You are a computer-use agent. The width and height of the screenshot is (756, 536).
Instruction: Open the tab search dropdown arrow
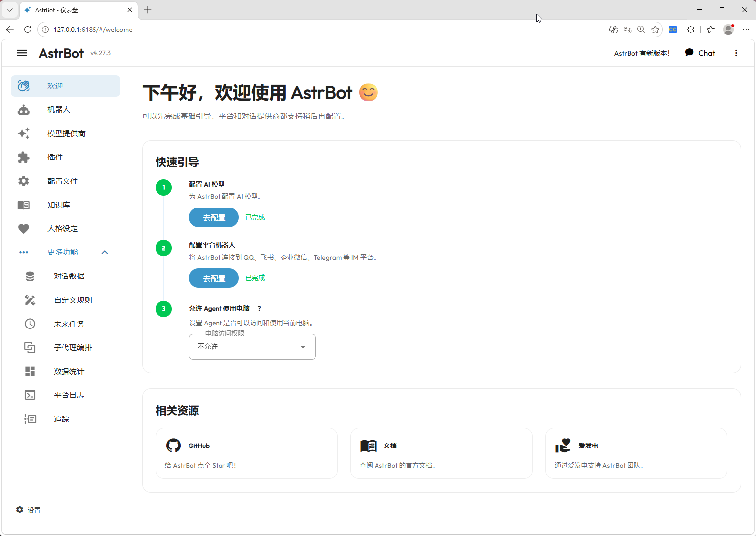click(x=10, y=10)
